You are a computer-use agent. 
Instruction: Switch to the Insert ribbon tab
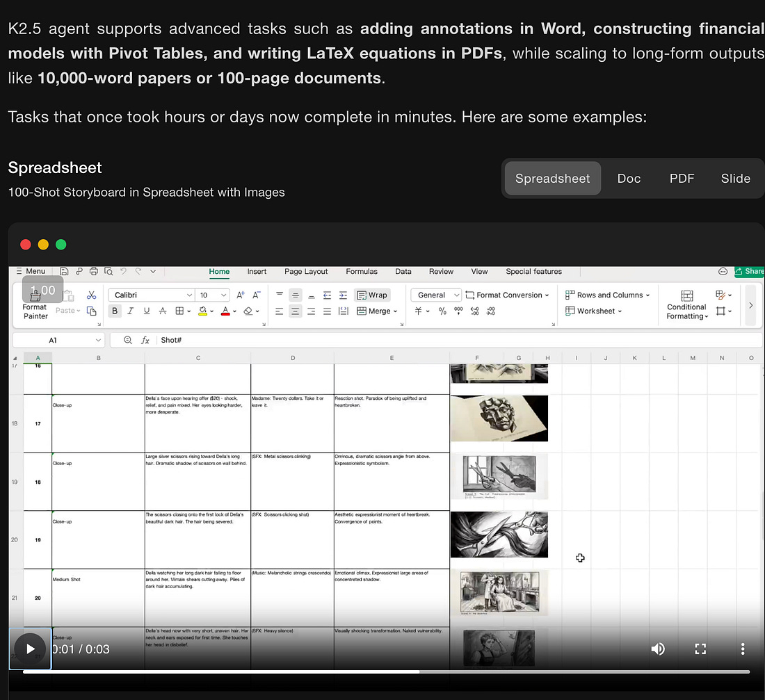(x=257, y=271)
